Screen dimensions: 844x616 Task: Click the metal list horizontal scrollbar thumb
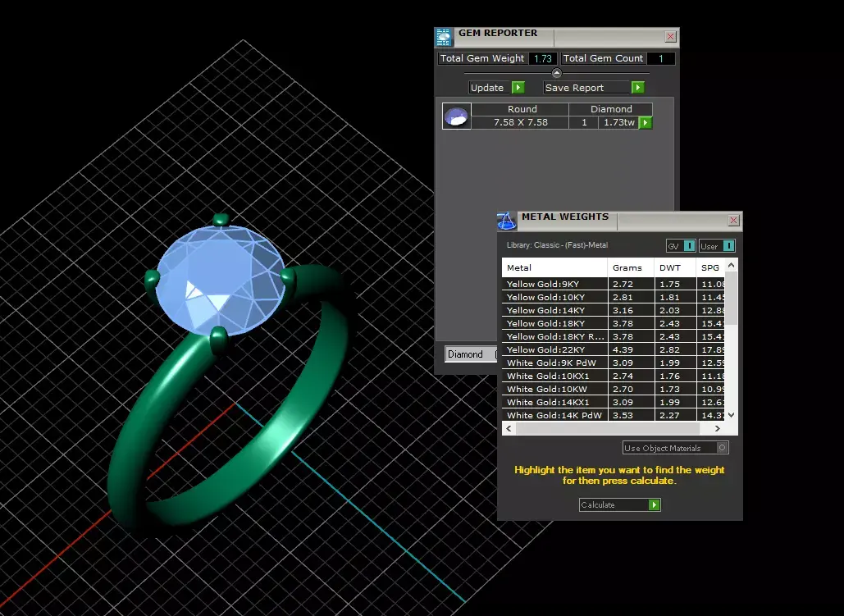[x=608, y=429]
